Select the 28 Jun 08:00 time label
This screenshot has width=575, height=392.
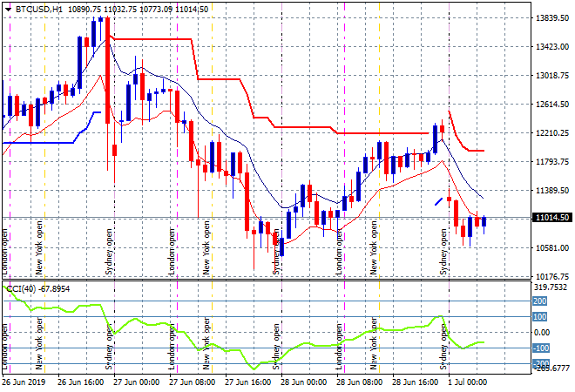[x=361, y=382]
